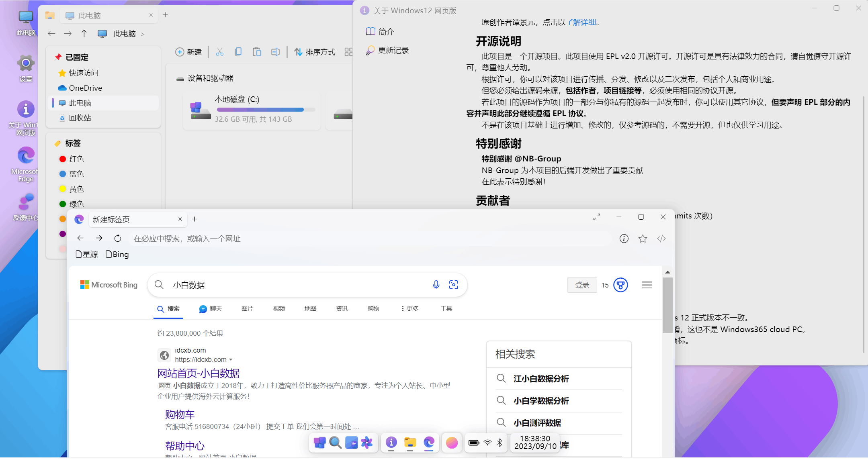Select the green 绿色 tag
The width and height of the screenshot is (868, 459).
(72, 204)
